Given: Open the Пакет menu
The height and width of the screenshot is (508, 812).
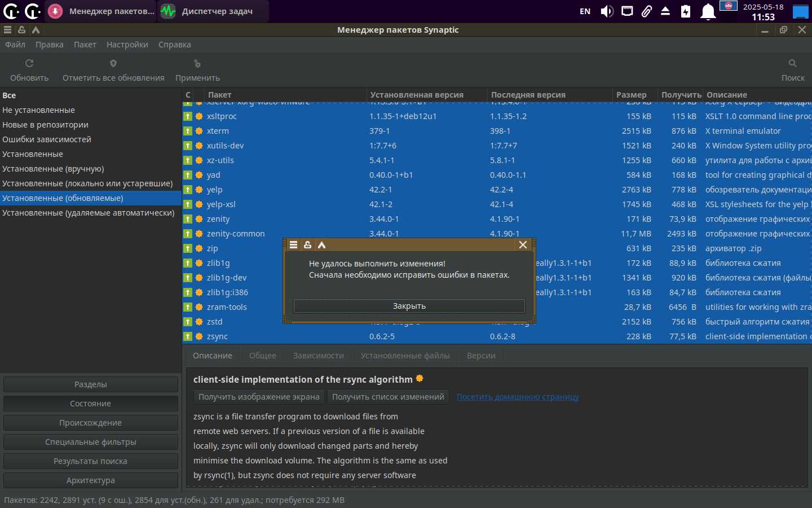Looking at the screenshot, I should coord(85,45).
